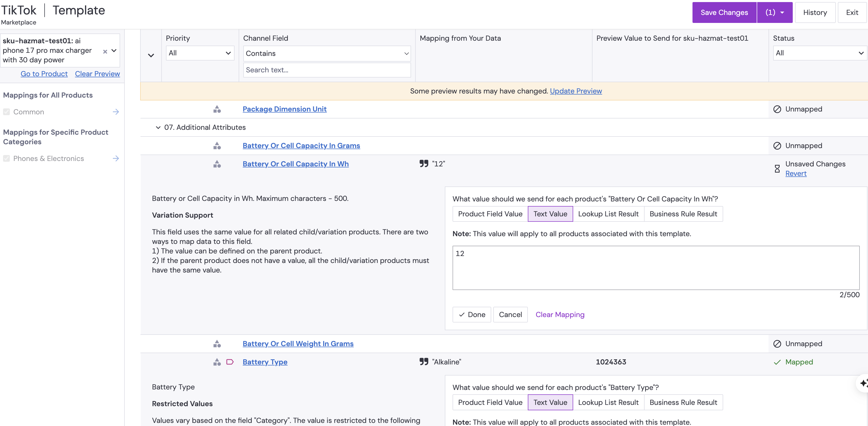Click the tag icon next to Battery Type
The image size is (868, 426).
click(x=230, y=362)
